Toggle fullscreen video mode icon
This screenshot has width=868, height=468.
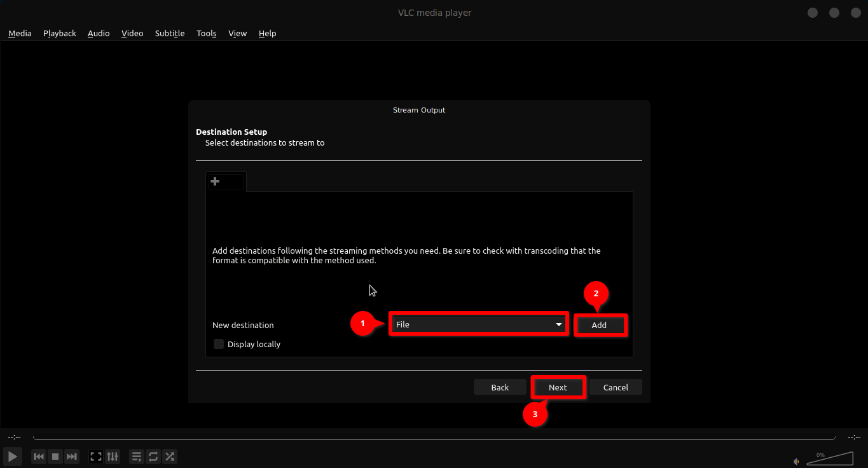pyautogui.click(x=96, y=457)
